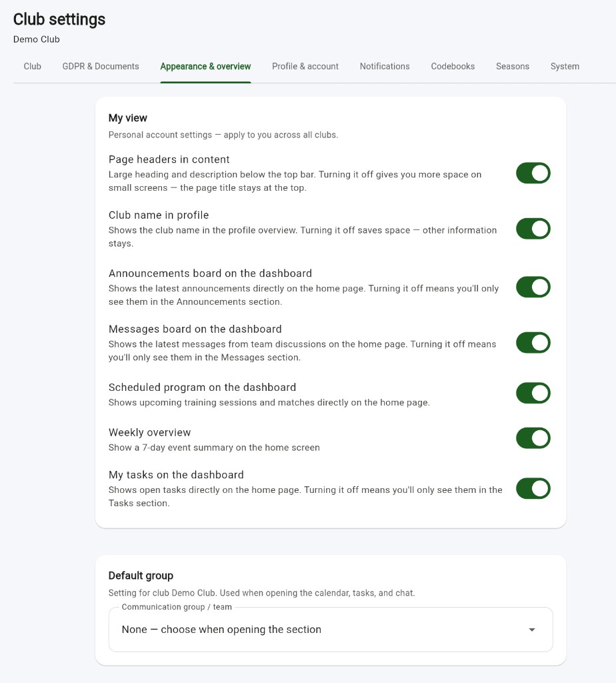Image resolution: width=616 pixels, height=683 pixels.
Task: Go to Profile & account tab
Action: [305, 66]
